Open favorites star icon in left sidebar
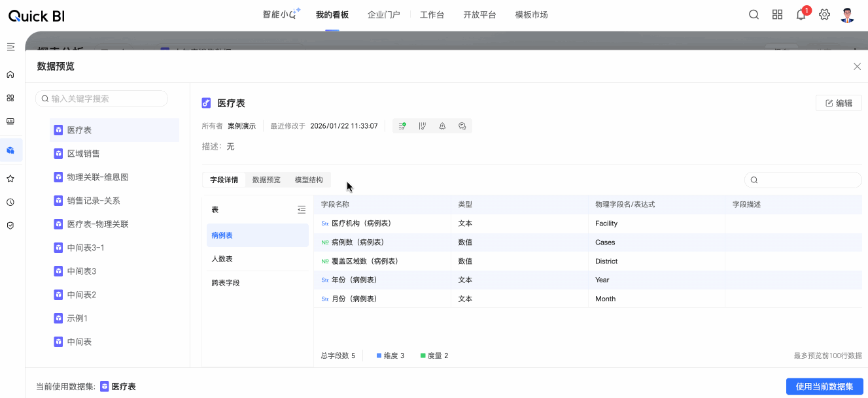Screen dimensions: 868x398 pos(10,178)
